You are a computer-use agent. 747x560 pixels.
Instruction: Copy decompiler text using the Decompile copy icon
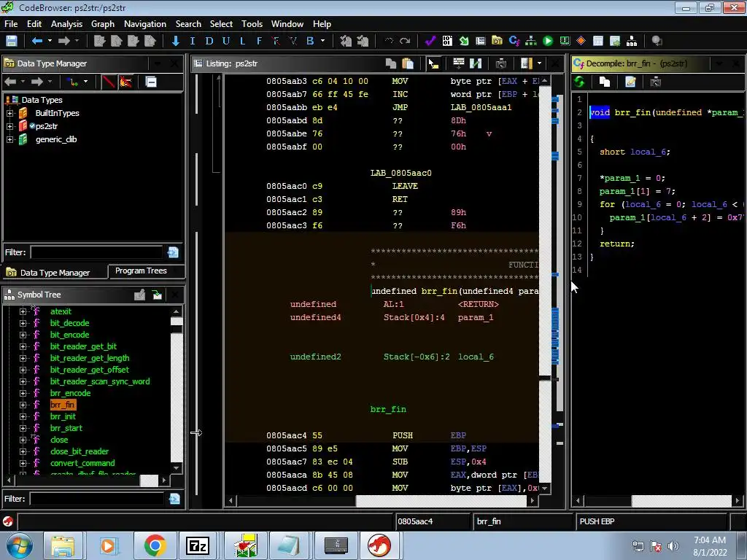pyautogui.click(x=605, y=82)
